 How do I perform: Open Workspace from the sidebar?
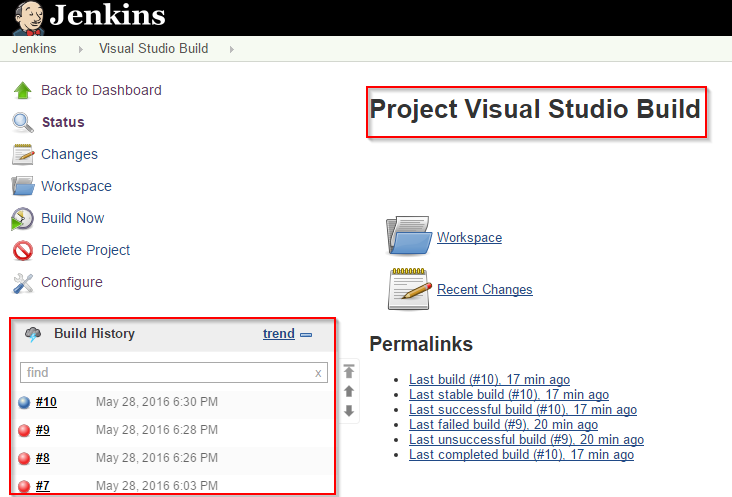[x=77, y=186]
